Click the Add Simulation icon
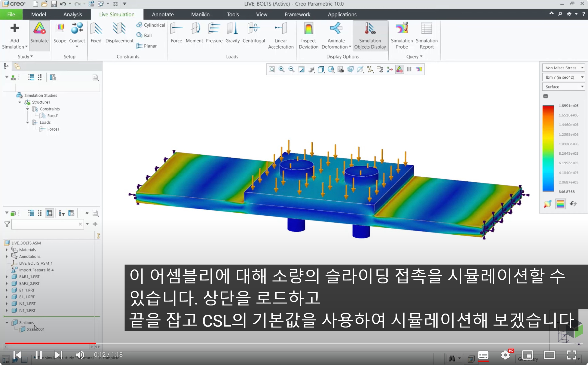This screenshot has width=588, height=365. point(14,28)
